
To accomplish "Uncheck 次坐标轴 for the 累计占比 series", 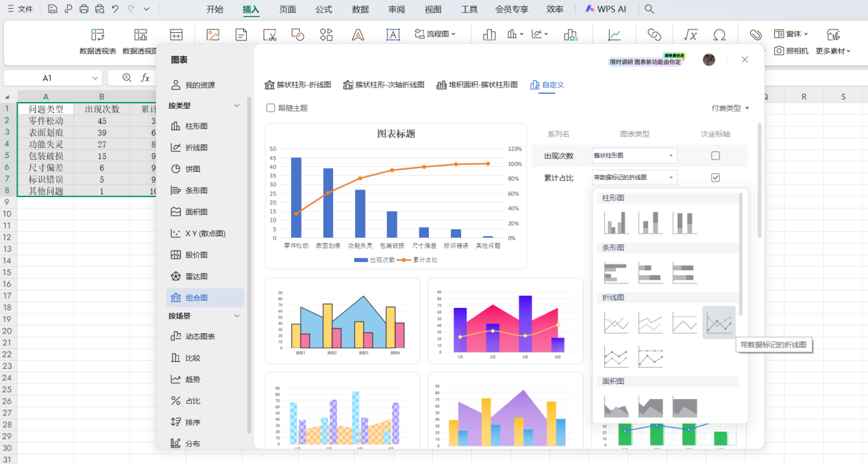I will click(715, 177).
